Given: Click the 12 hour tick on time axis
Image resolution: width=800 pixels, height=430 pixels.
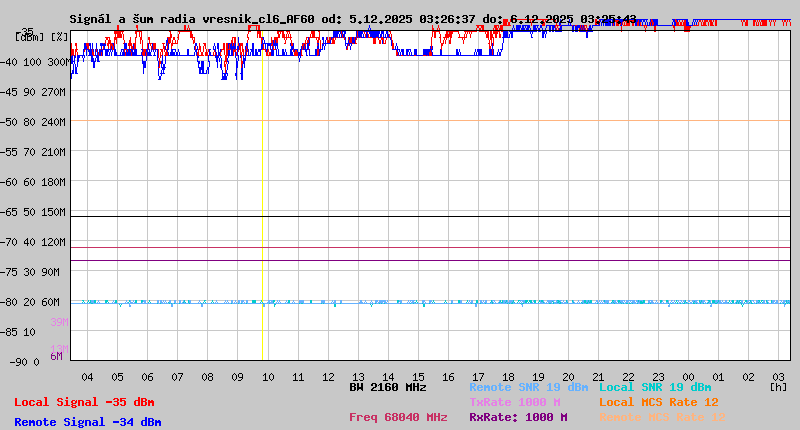Looking at the screenshot, I should point(328,376).
